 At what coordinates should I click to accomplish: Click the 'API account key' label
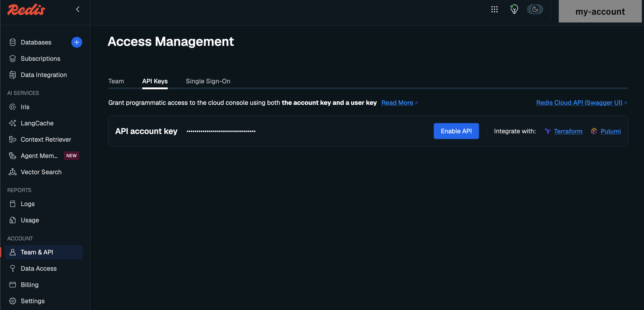146,131
